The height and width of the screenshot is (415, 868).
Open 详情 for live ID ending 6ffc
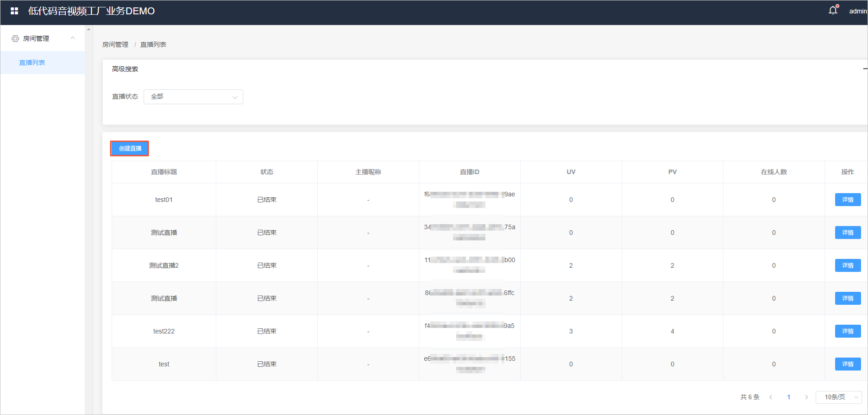[848, 298]
